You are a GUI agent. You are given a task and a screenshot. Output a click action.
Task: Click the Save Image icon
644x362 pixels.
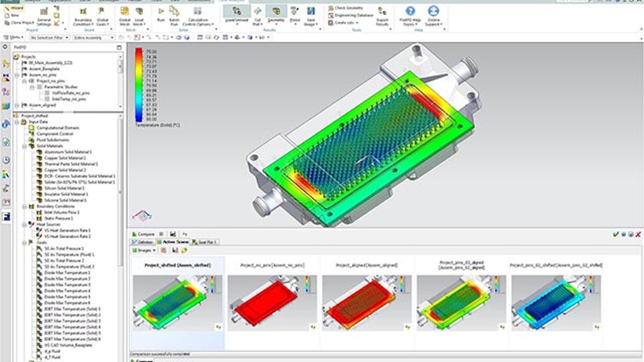point(312,13)
